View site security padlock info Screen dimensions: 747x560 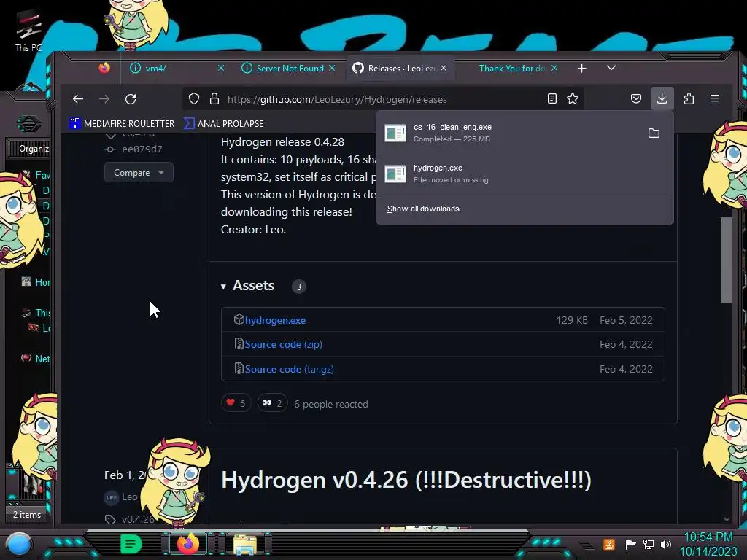(x=214, y=99)
